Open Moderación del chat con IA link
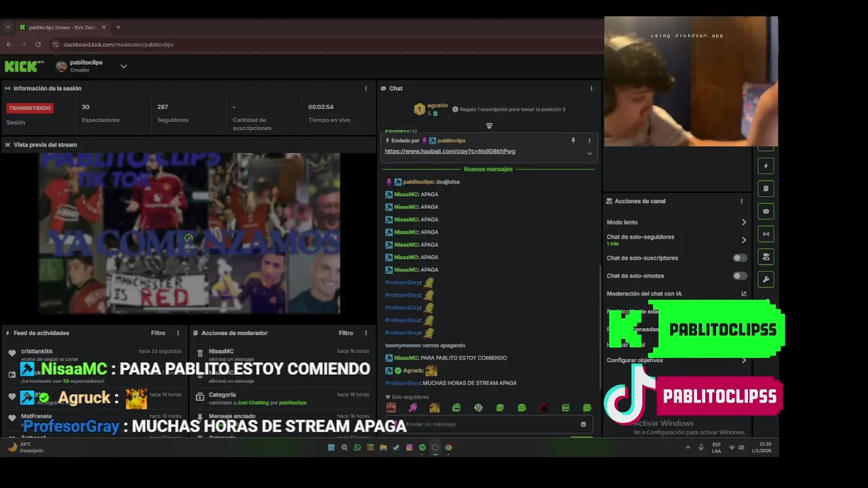 [743, 293]
